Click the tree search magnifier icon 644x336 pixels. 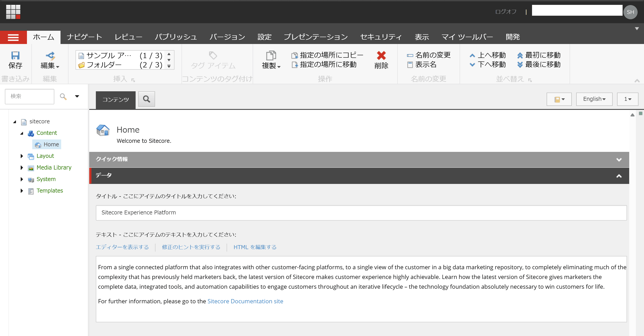[x=63, y=96]
